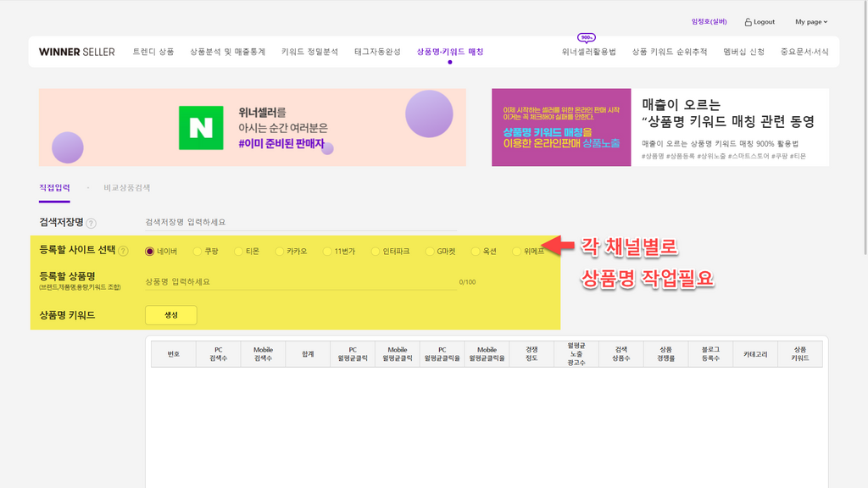Image resolution: width=868 pixels, height=488 pixels.
Task: Click the 합계 column header
Action: coord(308,354)
